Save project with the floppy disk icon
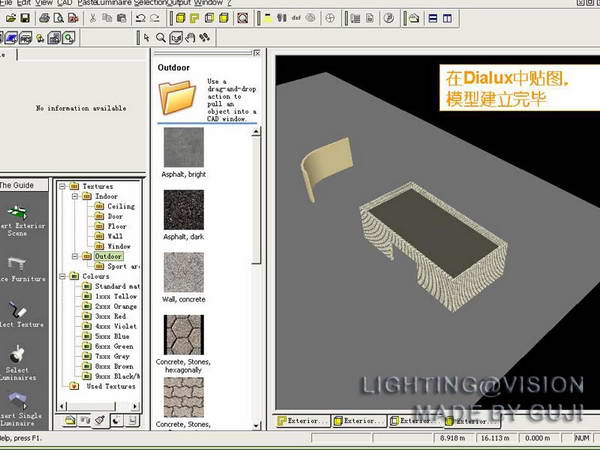600x450 pixels. (x=25, y=18)
